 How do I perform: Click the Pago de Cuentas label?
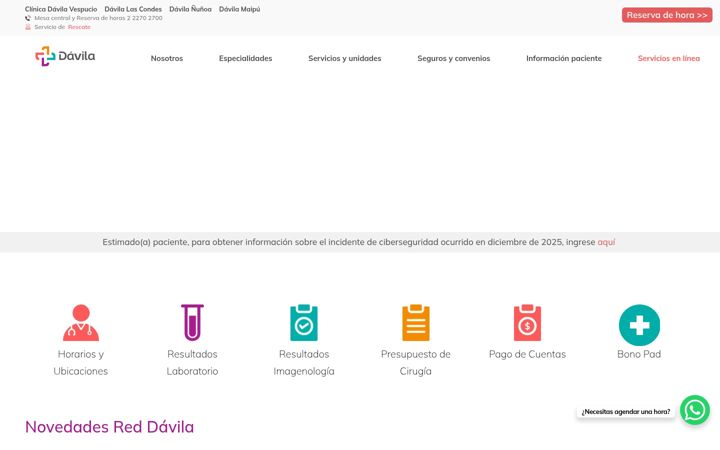tap(527, 354)
